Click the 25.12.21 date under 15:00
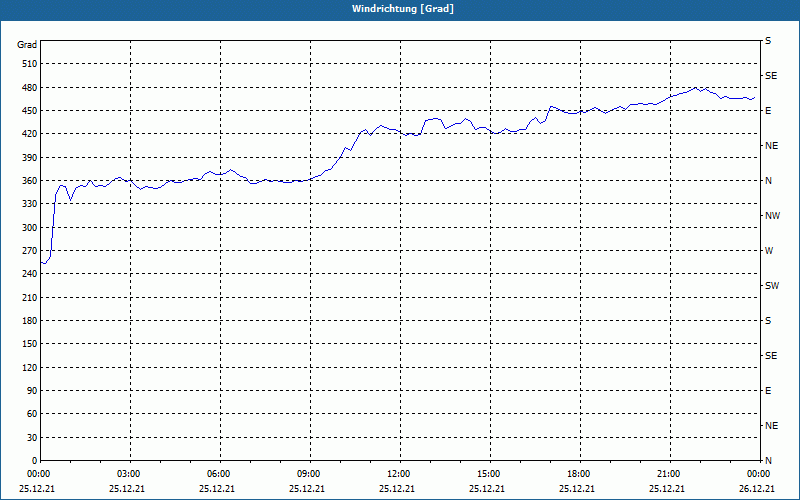The width and height of the screenshot is (800, 500). pos(487,489)
